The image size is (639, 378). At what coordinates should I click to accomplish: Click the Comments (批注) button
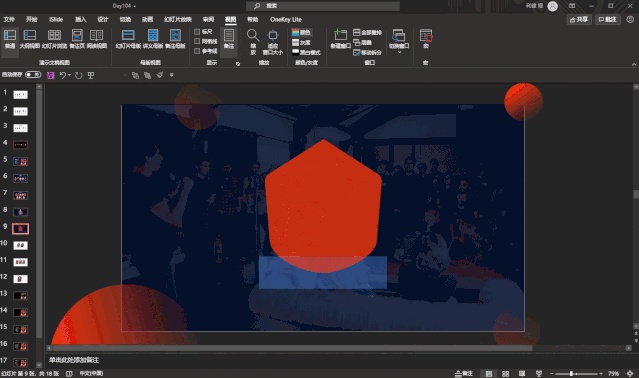[x=607, y=20]
